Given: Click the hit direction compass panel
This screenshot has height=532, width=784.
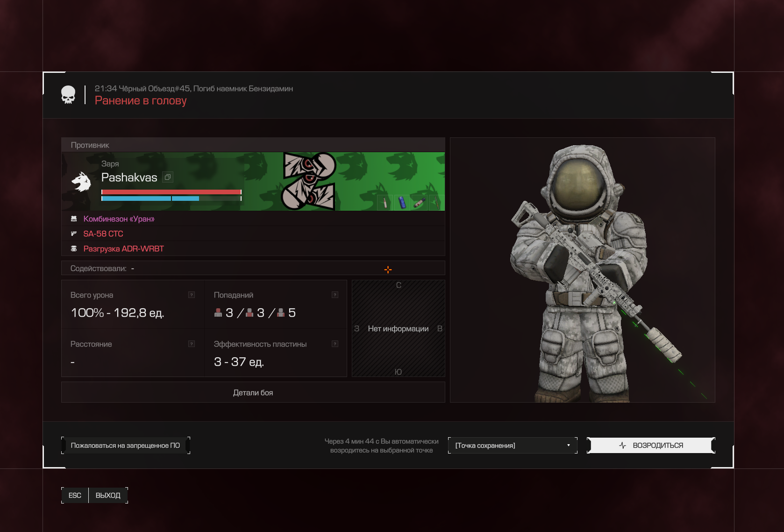Looking at the screenshot, I should (398, 328).
